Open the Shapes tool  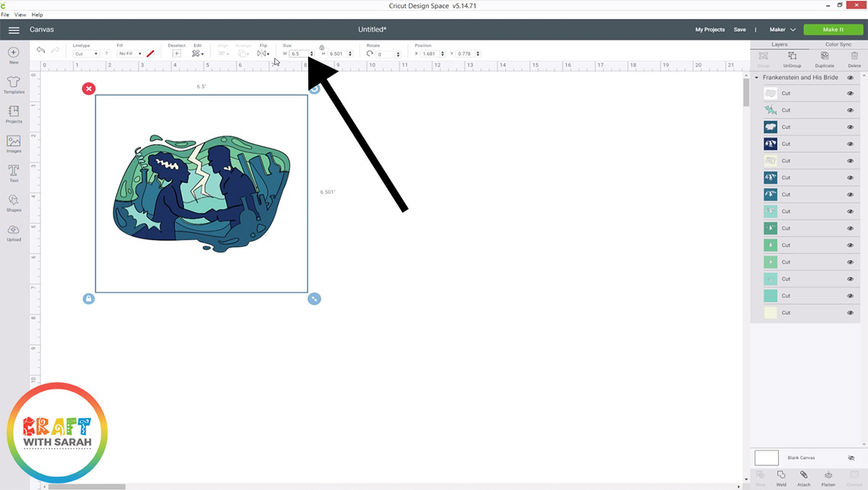tap(14, 203)
